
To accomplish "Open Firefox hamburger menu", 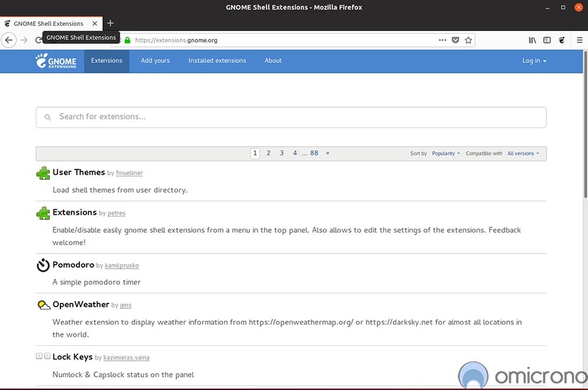I will (x=579, y=40).
